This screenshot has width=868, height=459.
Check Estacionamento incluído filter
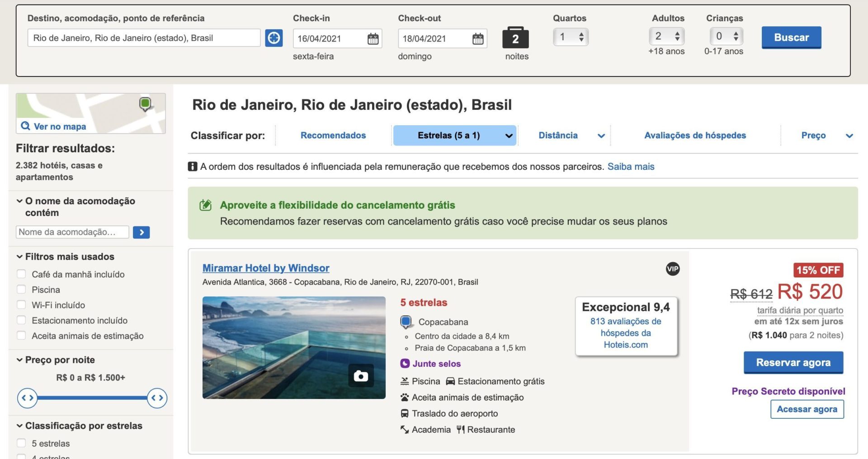click(21, 320)
